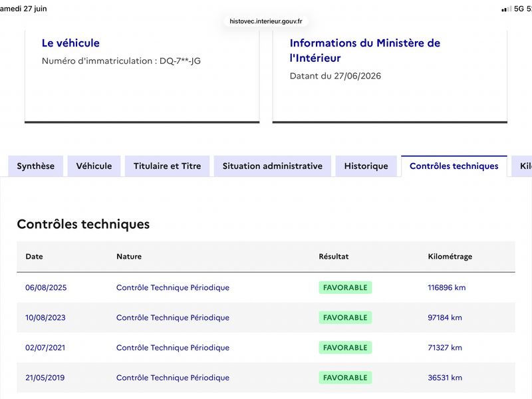Click the Résultat column header
532x399 pixels.
coord(334,257)
